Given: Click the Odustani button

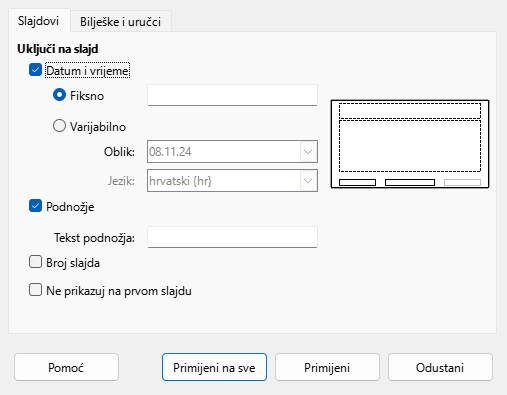Looking at the screenshot, I should click(x=440, y=367).
